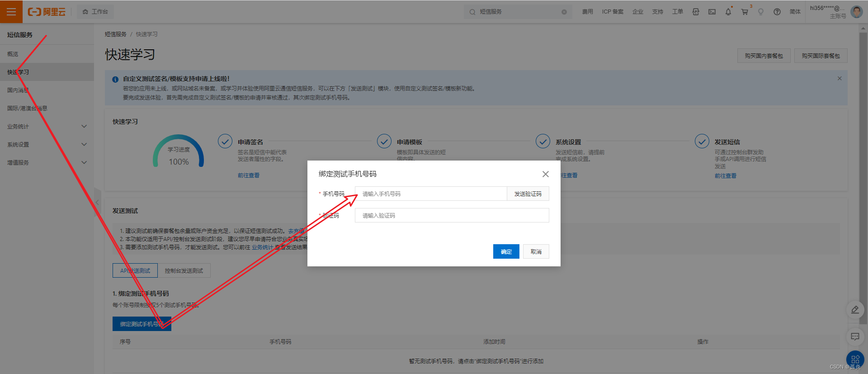Dismiss the blue info banner
This screenshot has width=868, height=374.
coord(840,78)
